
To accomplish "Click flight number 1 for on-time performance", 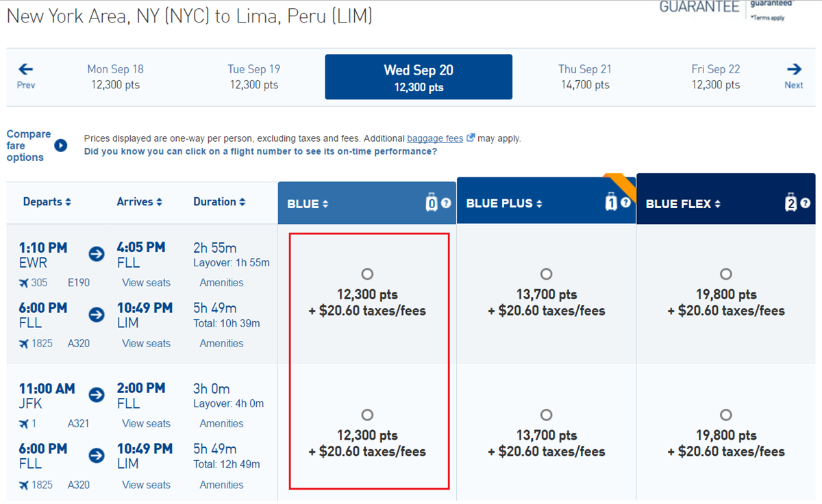I will click(34, 424).
